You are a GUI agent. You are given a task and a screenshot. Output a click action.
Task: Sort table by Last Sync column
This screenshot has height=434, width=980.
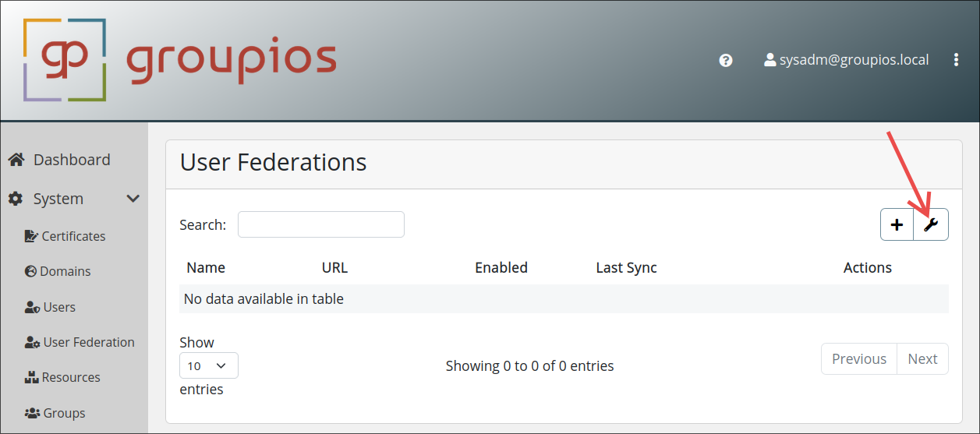626,267
